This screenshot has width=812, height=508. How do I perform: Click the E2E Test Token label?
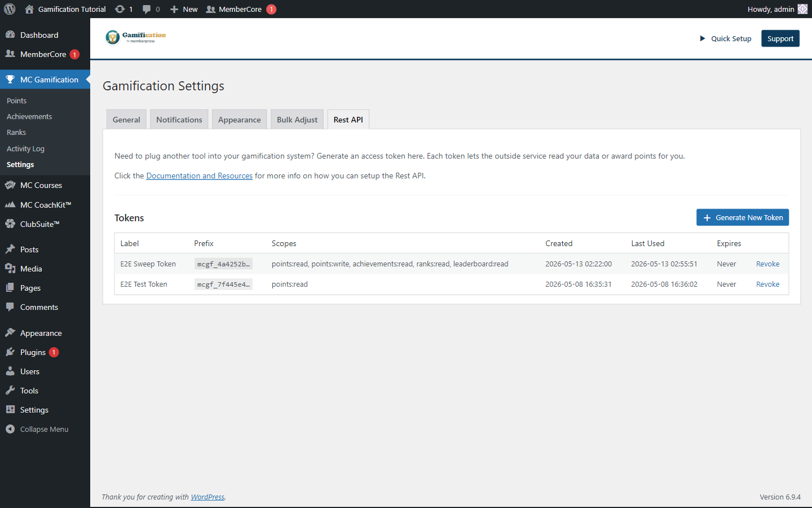point(144,284)
